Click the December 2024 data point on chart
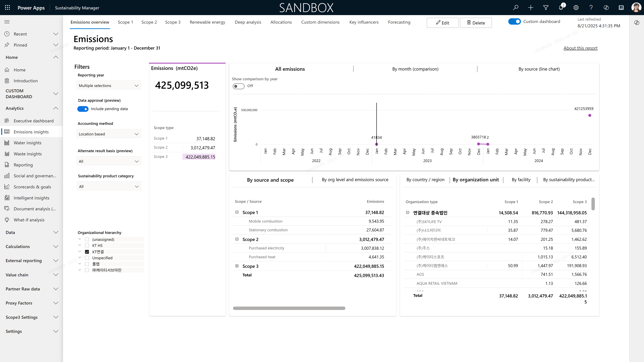Screen dimensions: 644x362 tap(590, 115)
